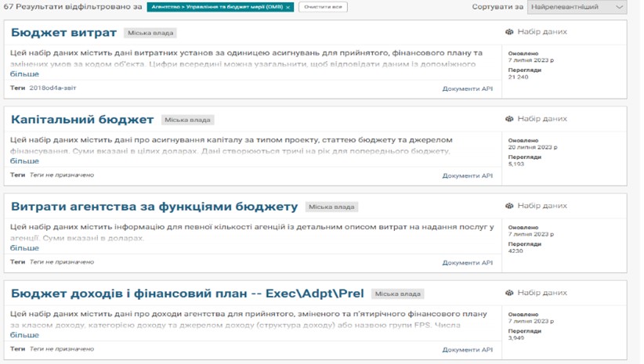Click the 21 240 views count
The image size is (644, 364).
(519, 77)
